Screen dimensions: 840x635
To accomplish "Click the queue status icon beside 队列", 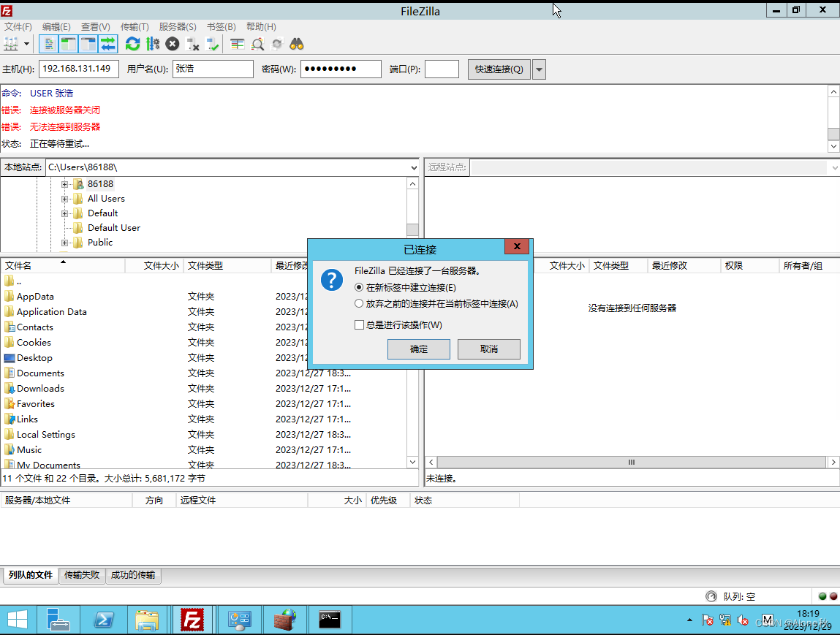I will pyautogui.click(x=711, y=596).
